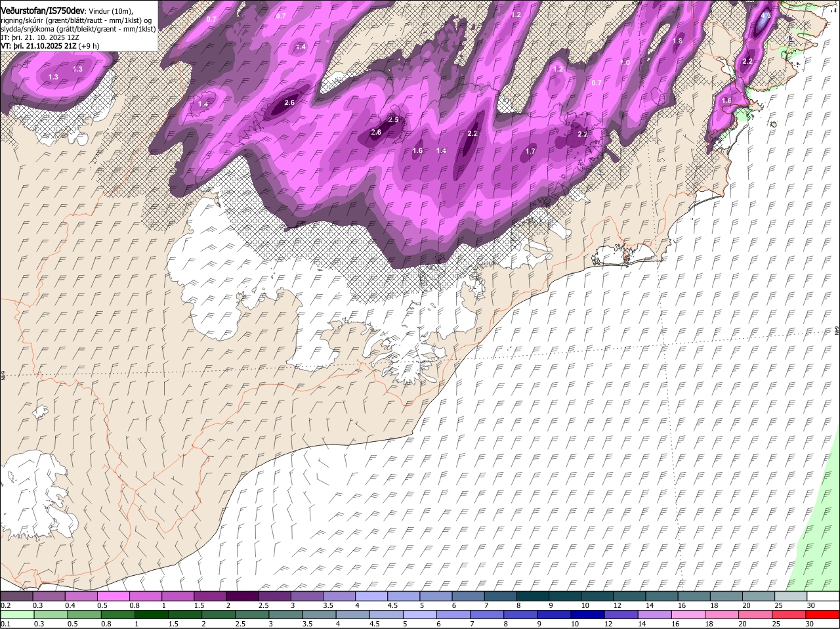Click the 1.0 precipitation value on the map
The image size is (840, 629).
point(625,62)
